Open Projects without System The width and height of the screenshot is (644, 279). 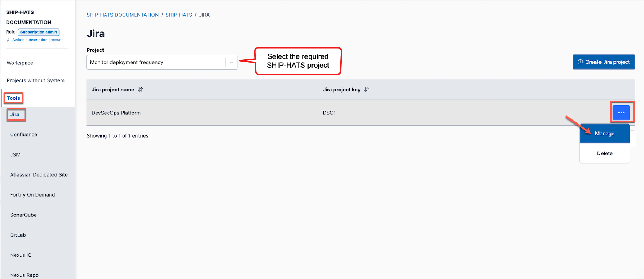(x=36, y=80)
